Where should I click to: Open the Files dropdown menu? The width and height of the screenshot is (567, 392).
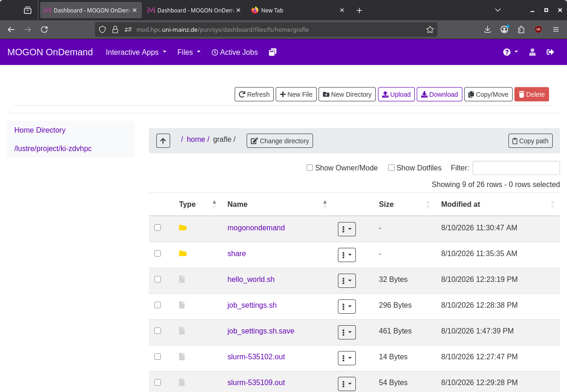point(189,52)
